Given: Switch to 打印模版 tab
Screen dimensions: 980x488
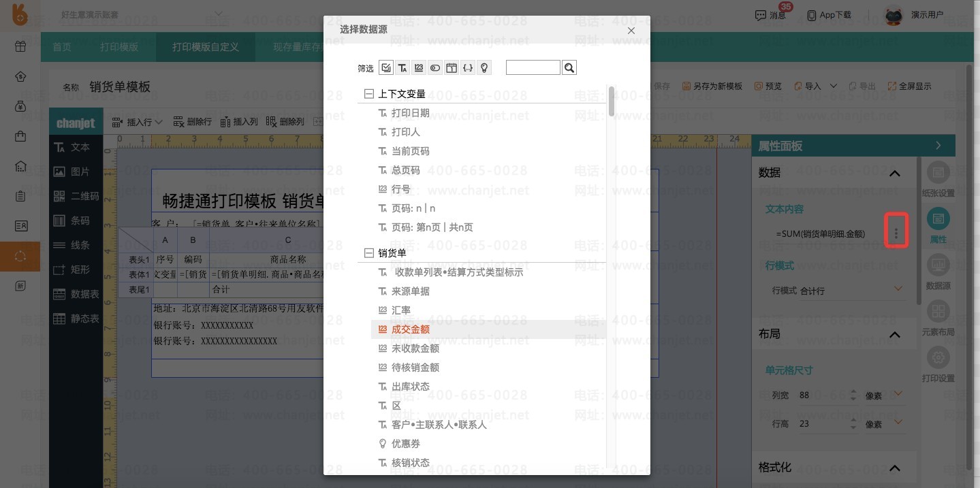Looking at the screenshot, I should (119, 47).
